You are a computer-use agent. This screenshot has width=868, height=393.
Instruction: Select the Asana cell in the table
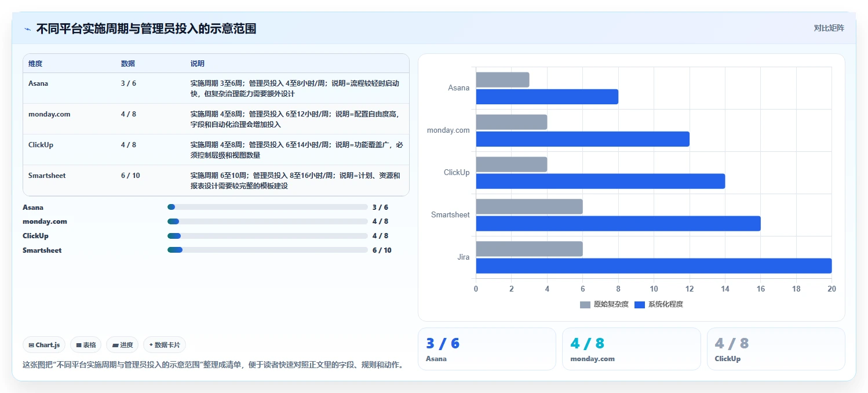click(38, 83)
